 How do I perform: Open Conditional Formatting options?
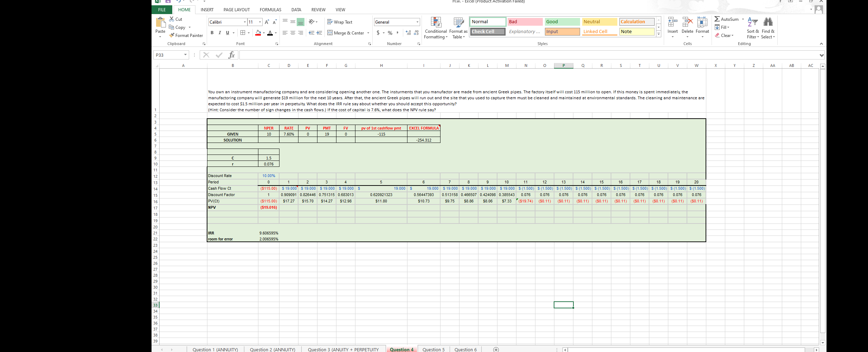[436, 28]
